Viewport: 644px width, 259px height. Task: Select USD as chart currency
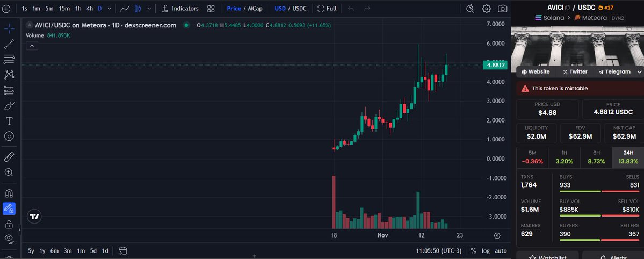pyautogui.click(x=280, y=8)
